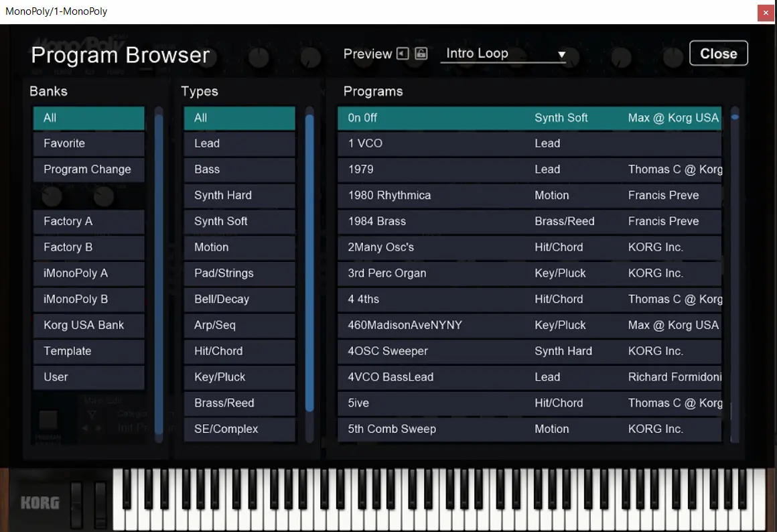
Task: Filter programs by SE/Complex type
Action: pyautogui.click(x=239, y=429)
